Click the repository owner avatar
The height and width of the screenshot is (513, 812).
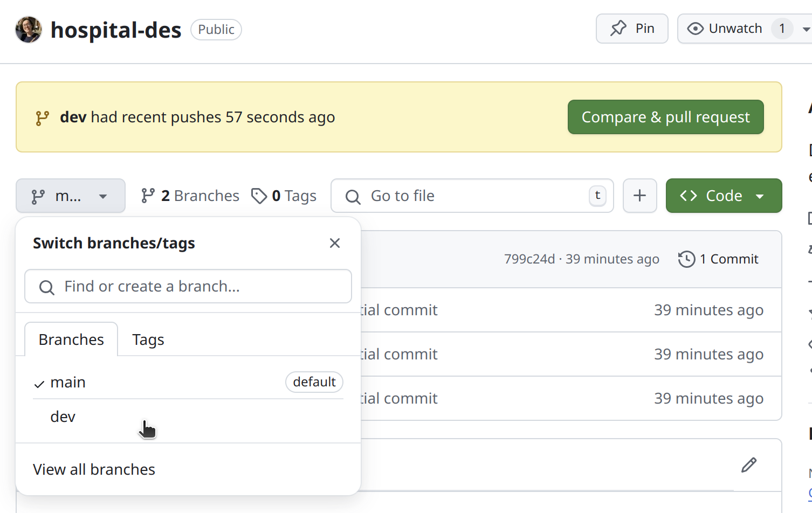(x=29, y=29)
